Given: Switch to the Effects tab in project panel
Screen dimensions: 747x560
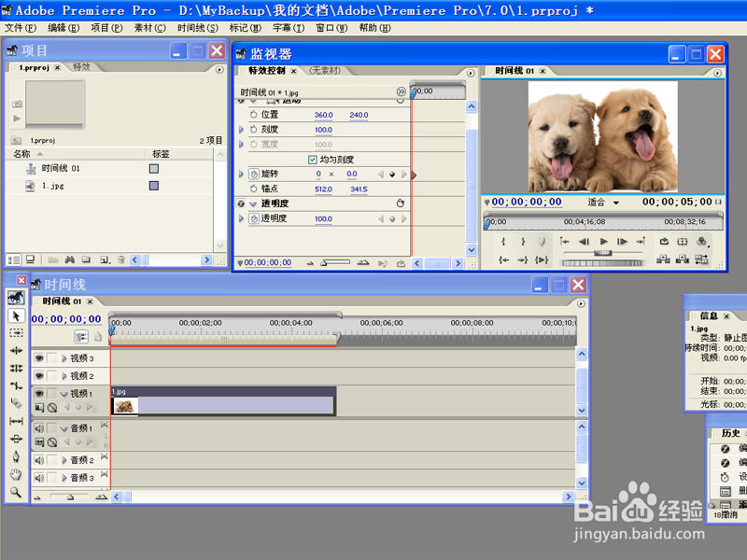Looking at the screenshot, I should (x=81, y=67).
